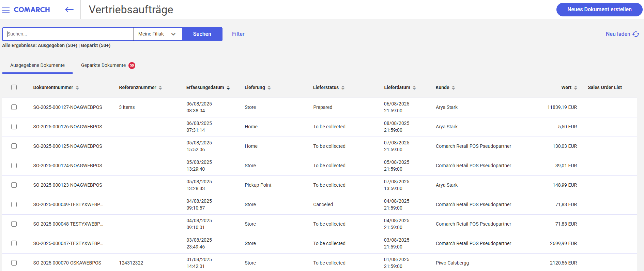
Task: Click the Suchen button
Action: 202,34
